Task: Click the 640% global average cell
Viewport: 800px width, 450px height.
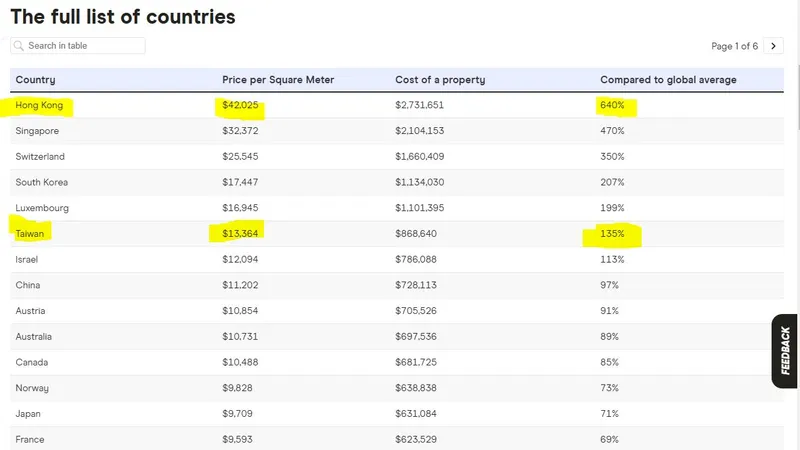Action: click(612, 105)
